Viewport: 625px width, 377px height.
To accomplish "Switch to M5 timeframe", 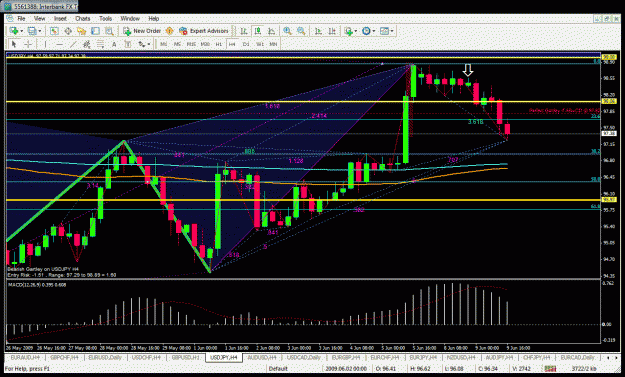I will 177,44.
